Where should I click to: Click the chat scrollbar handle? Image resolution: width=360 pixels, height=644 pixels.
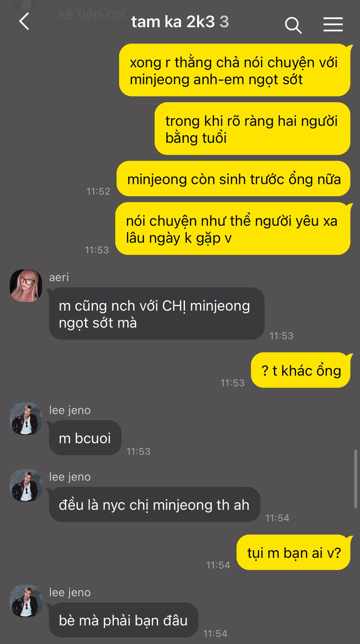click(355, 479)
